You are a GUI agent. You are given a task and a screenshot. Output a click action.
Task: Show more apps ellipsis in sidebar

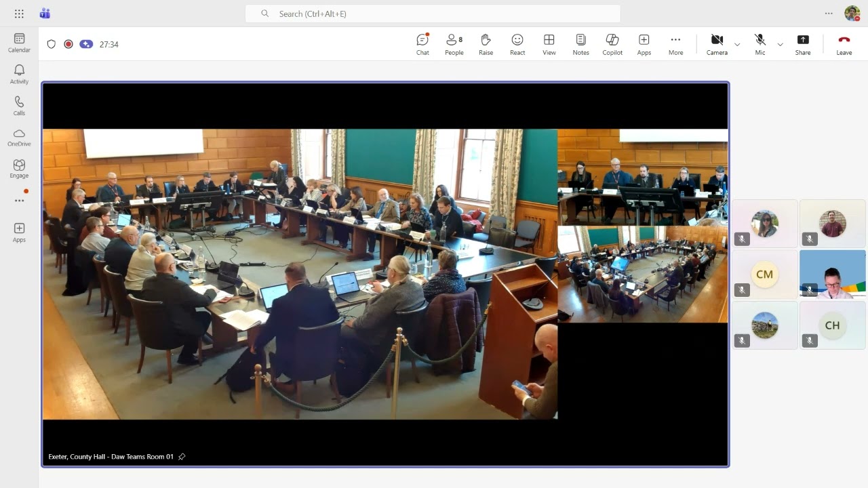click(19, 201)
